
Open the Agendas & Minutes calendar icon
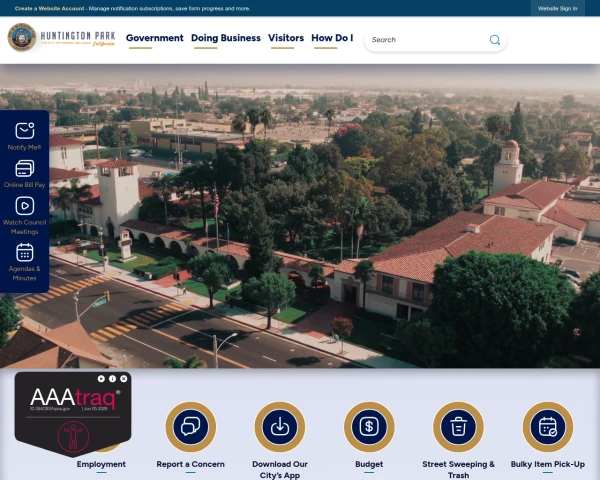tap(24, 253)
